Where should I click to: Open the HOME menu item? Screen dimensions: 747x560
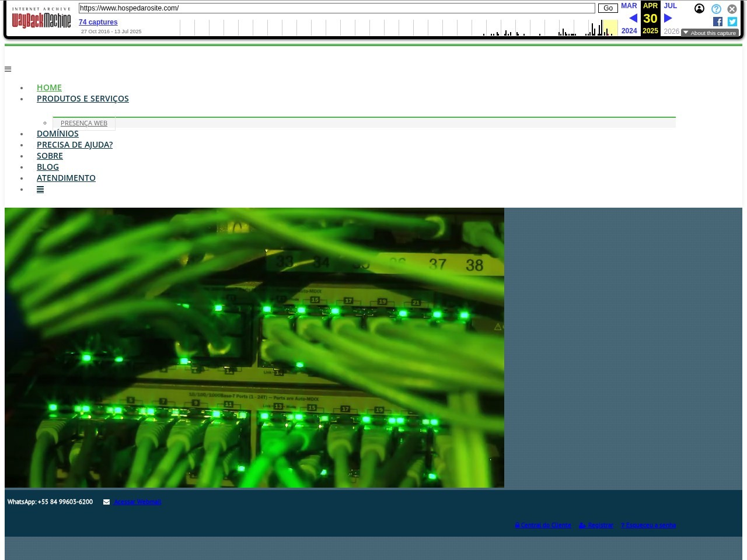49,87
